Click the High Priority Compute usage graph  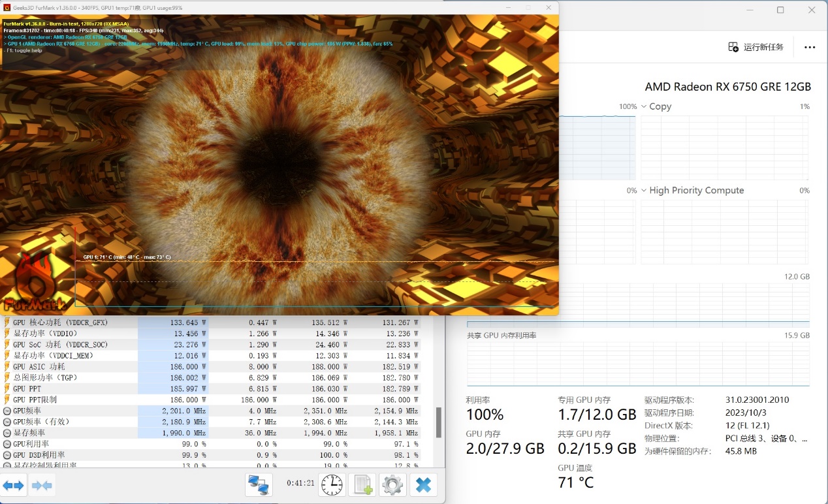[725, 232]
